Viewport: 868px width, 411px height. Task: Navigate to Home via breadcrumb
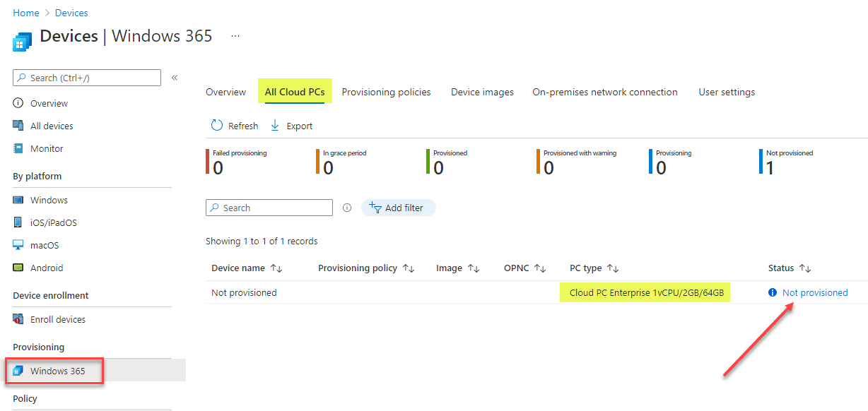(25, 13)
